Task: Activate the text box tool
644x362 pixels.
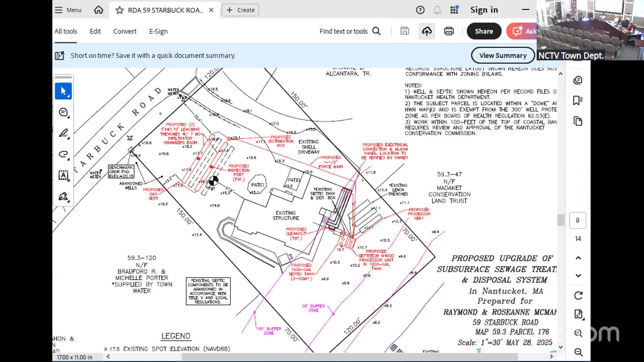Action: pos(63,175)
